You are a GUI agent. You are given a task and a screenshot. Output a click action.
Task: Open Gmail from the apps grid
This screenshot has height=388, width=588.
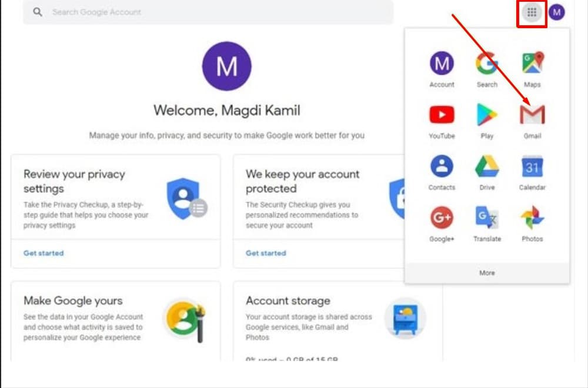point(532,116)
